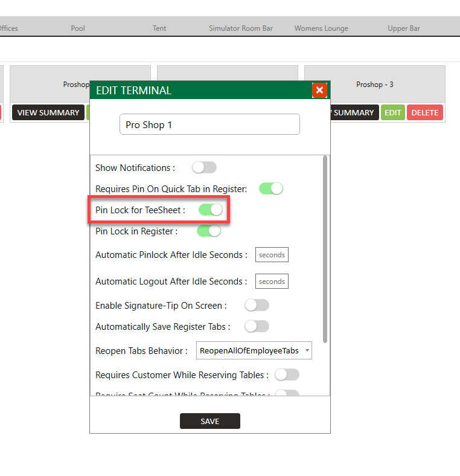Switch to Simulator Room Bar tab
Screen dimensions: 460x476
pyautogui.click(x=241, y=28)
